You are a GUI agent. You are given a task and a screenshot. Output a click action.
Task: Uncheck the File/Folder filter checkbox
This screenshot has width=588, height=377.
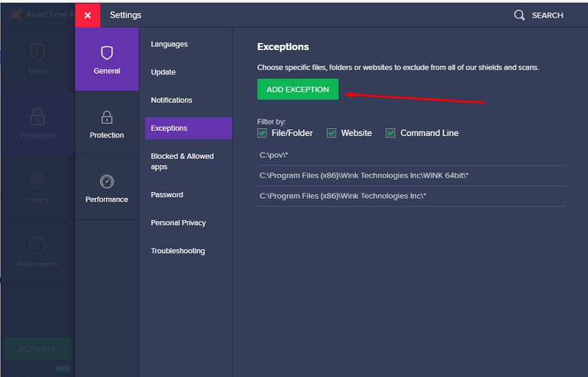point(262,133)
